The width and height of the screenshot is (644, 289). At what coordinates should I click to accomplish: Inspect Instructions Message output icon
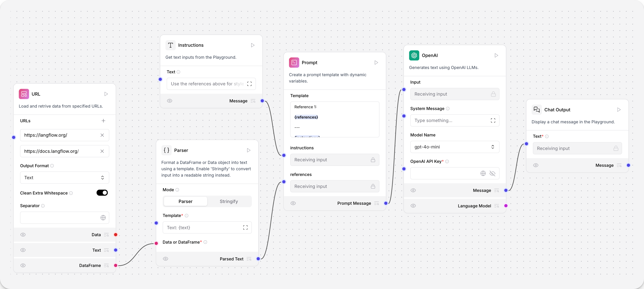pyautogui.click(x=253, y=101)
